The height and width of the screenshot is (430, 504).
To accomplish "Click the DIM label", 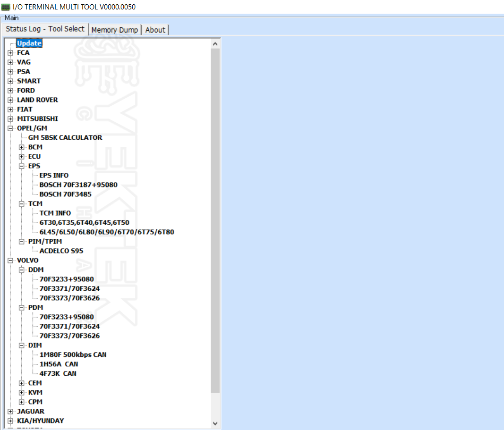I will click(x=35, y=345).
